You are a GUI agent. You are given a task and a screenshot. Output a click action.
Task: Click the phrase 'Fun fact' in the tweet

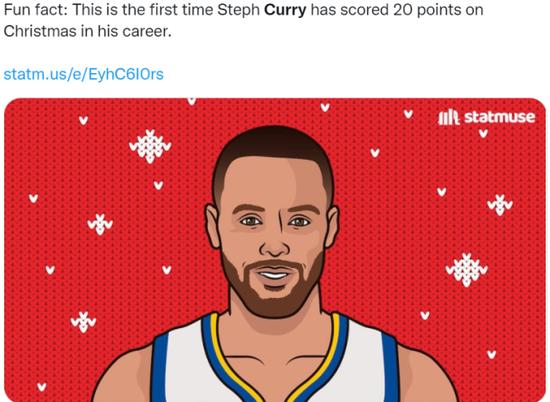[34, 10]
